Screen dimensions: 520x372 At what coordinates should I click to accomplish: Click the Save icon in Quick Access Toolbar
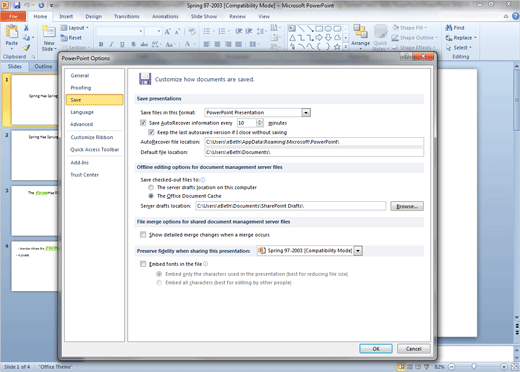17,5
